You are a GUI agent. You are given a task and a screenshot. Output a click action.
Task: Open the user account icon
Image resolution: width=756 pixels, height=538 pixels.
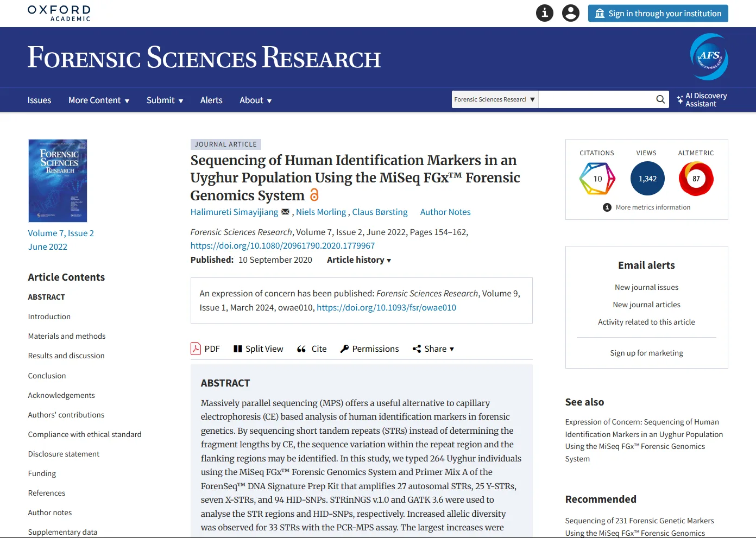pos(570,13)
